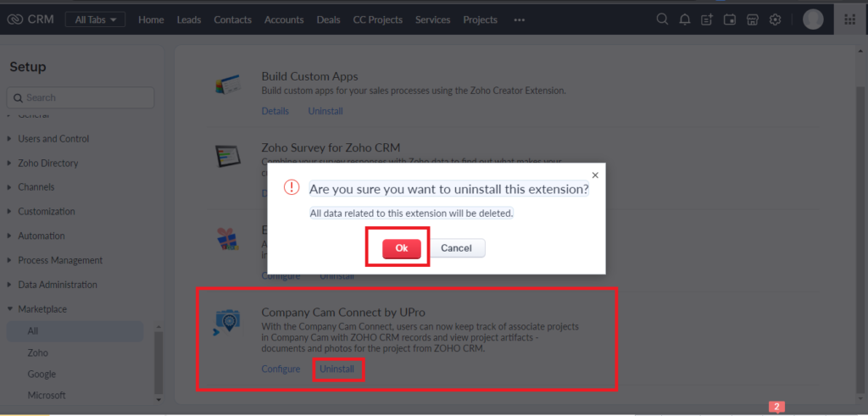Image resolution: width=868 pixels, height=416 pixels.
Task: Click Details under Build Custom Apps
Action: coord(275,111)
